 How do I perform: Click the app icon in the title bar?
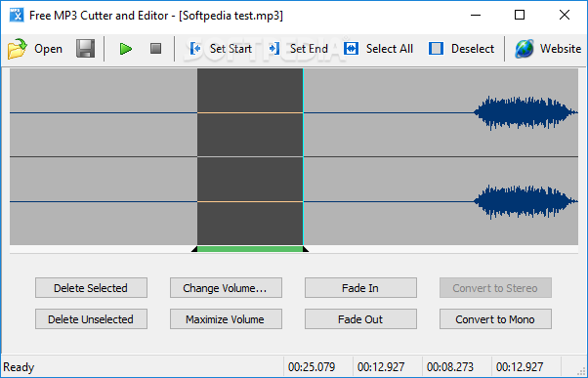point(17,16)
